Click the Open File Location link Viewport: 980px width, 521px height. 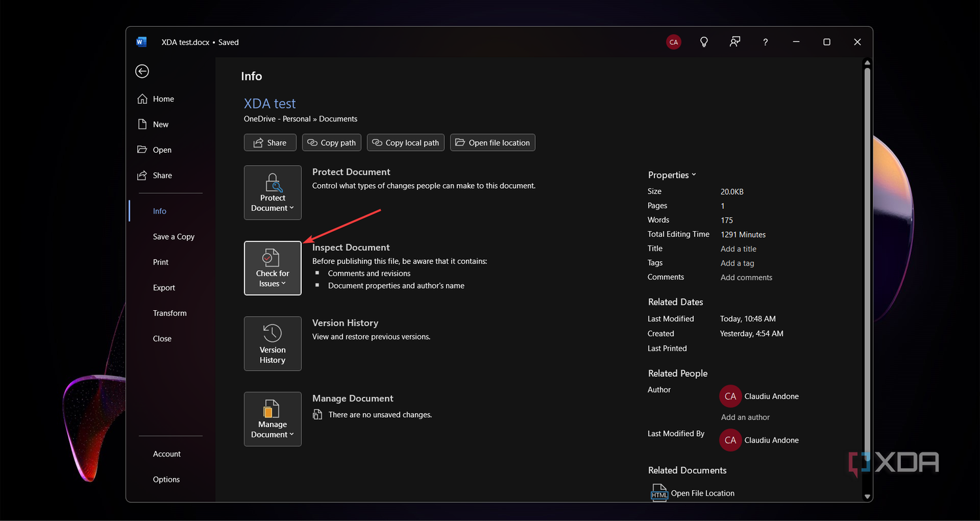[702, 493]
